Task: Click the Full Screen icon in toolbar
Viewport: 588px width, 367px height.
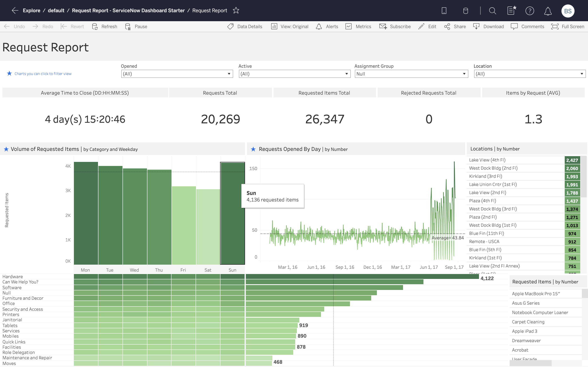Action: pyautogui.click(x=555, y=26)
